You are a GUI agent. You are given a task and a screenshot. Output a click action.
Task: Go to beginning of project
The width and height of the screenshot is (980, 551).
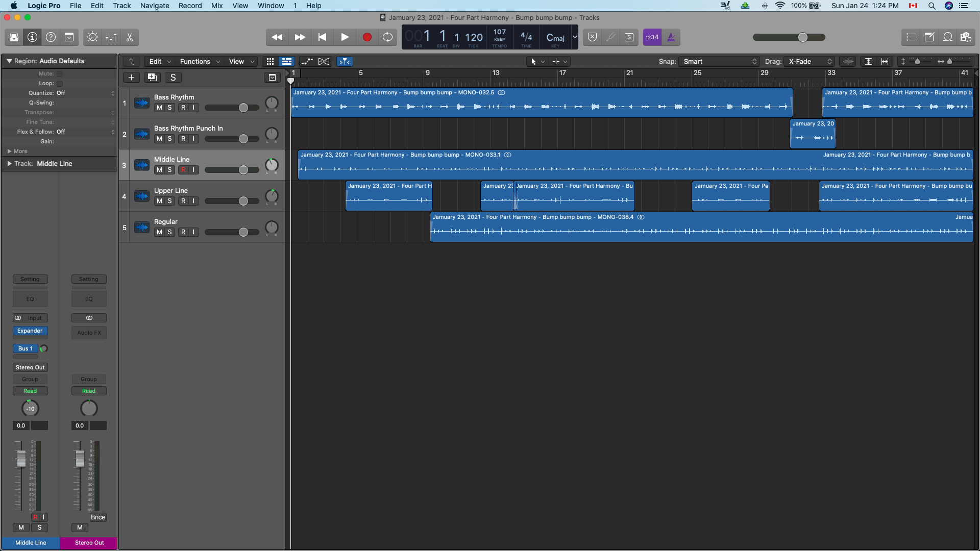(x=322, y=37)
